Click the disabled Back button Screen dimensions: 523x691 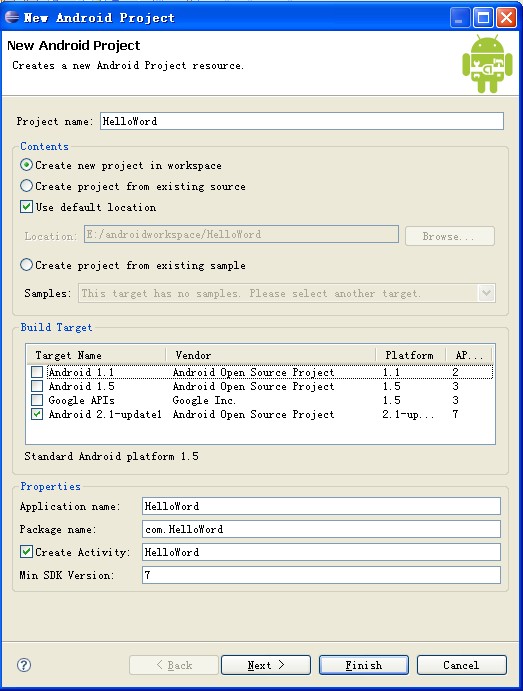pyautogui.click(x=174, y=665)
